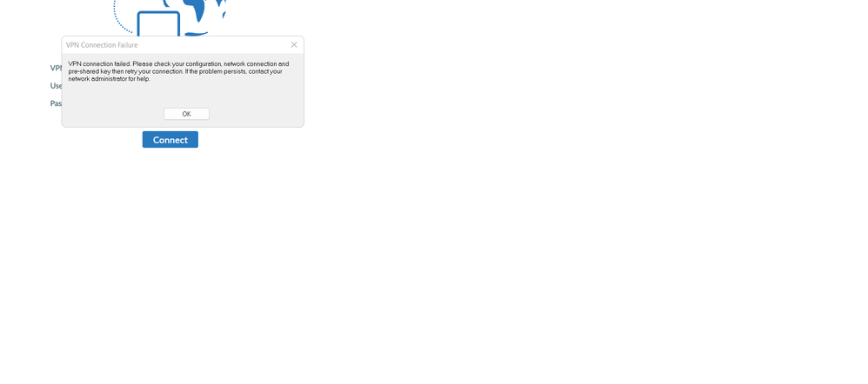Close the VPN Connection Failure dialog
Viewport: 868px width, 384px height.
tap(294, 45)
